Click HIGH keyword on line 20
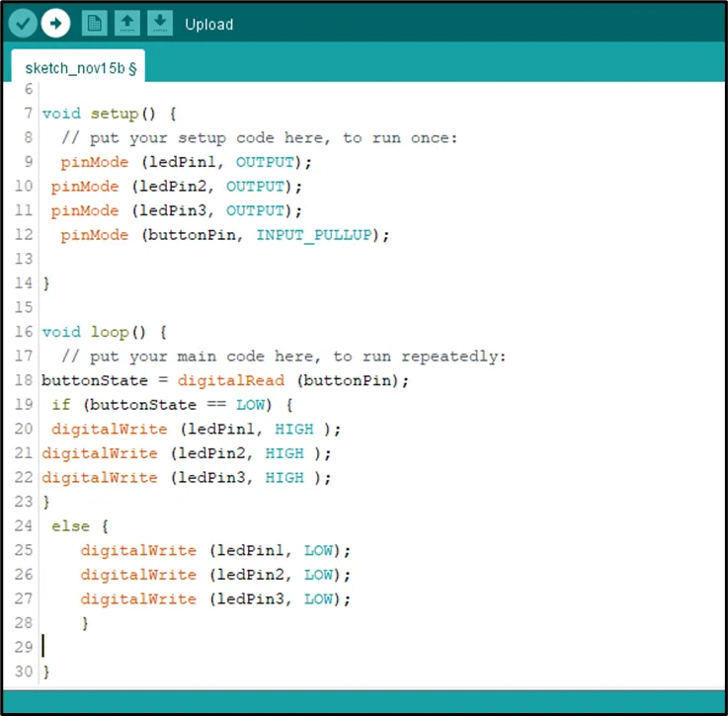Viewport: 728px width, 716px height. point(294,429)
